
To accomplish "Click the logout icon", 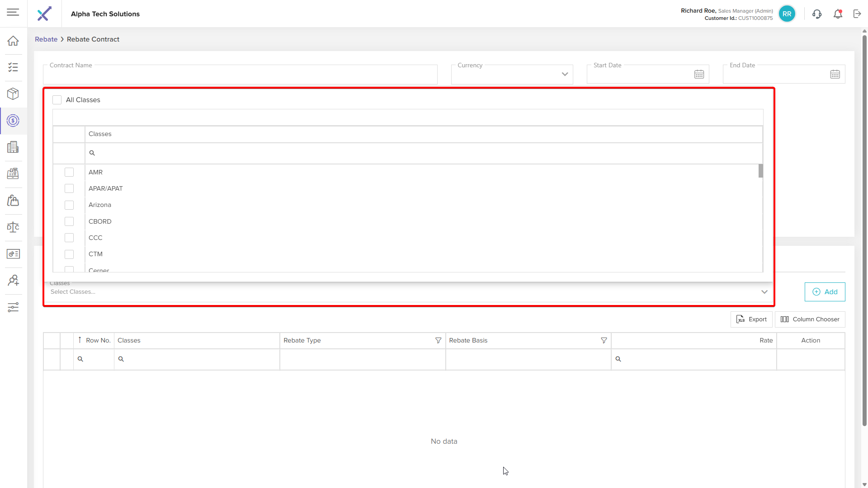I will pyautogui.click(x=857, y=14).
